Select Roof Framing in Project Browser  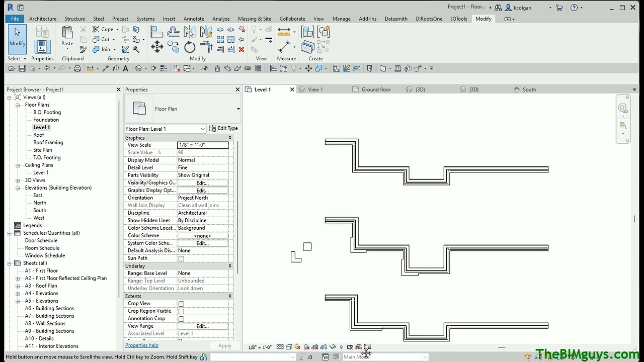click(48, 143)
